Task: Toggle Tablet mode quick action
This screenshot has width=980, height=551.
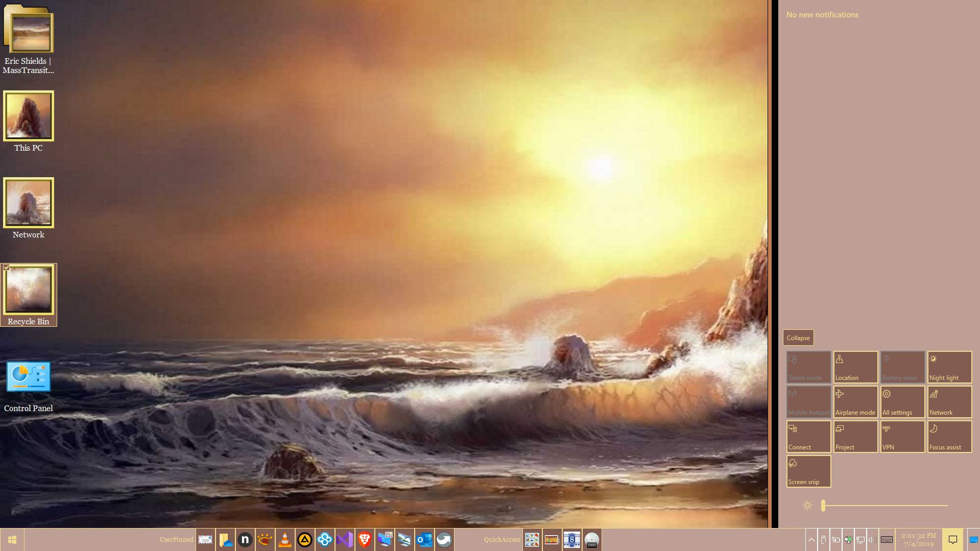Action: coord(809,367)
